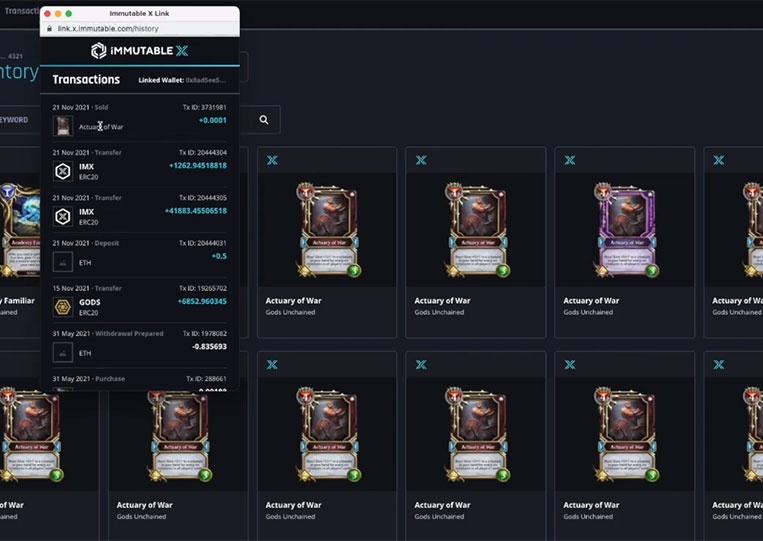
Task: Select the text 'Tx ID: 20444305'
Action: pyautogui.click(x=203, y=198)
